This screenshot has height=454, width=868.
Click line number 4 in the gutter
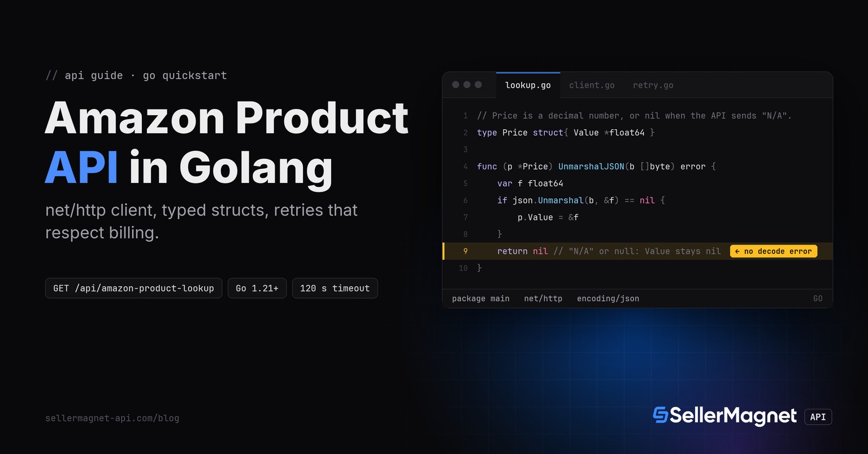[466, 167]
